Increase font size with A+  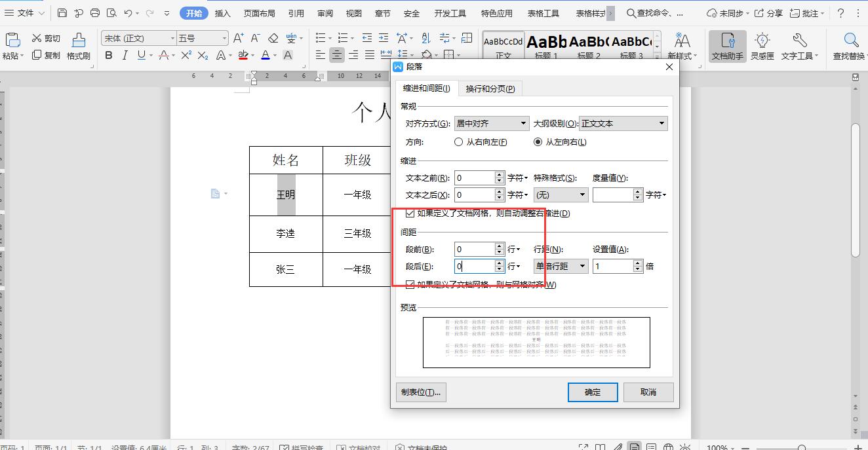[238, 39]
